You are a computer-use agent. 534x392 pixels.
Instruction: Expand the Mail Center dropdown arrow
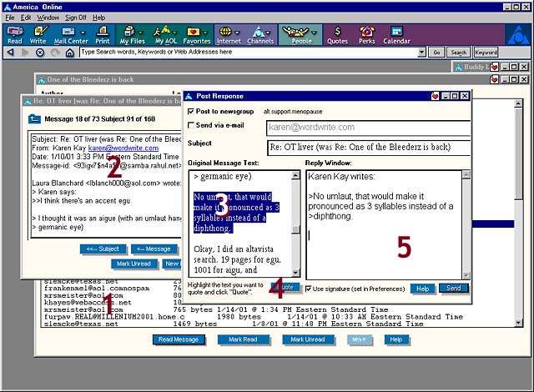pyautogui.click(x=83, y=33)
